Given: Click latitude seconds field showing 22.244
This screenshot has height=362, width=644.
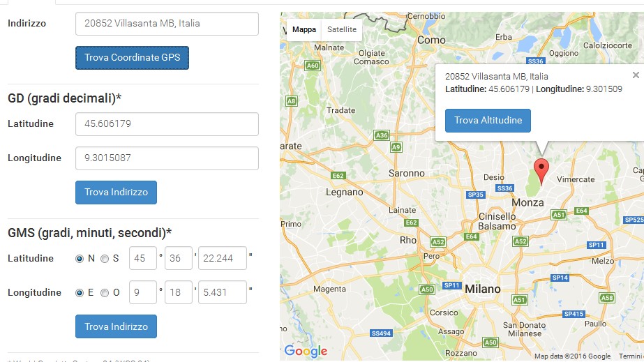Looking at the screenshot, I should click(222, 258).
